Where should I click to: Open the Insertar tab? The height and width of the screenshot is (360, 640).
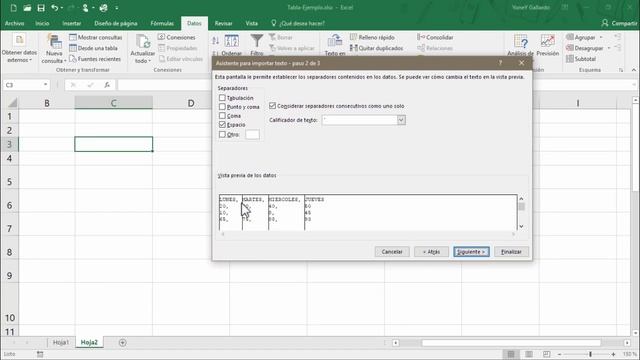pyautogui.click(x=71, y=23)
